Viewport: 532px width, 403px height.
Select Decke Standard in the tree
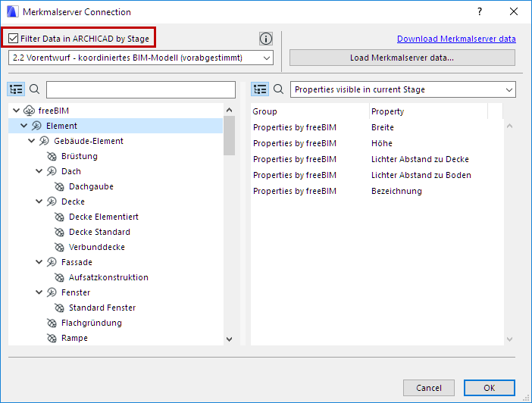100,232
